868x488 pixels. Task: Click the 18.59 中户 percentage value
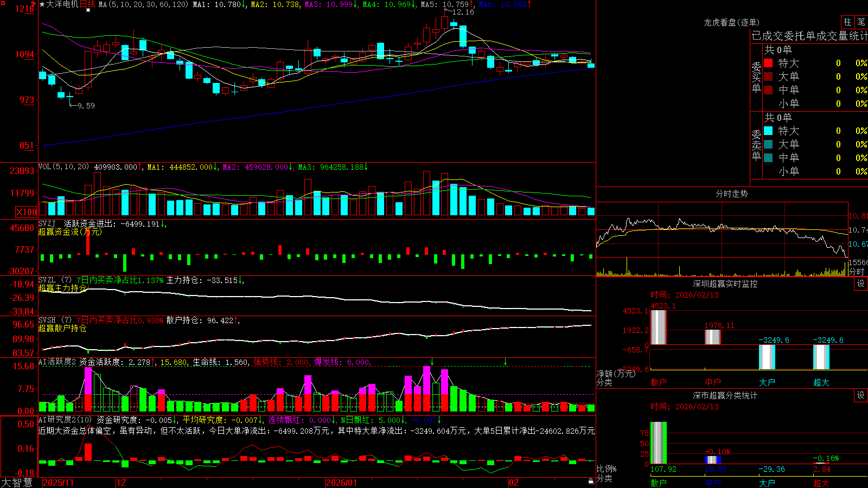click(x=715, y=469)
